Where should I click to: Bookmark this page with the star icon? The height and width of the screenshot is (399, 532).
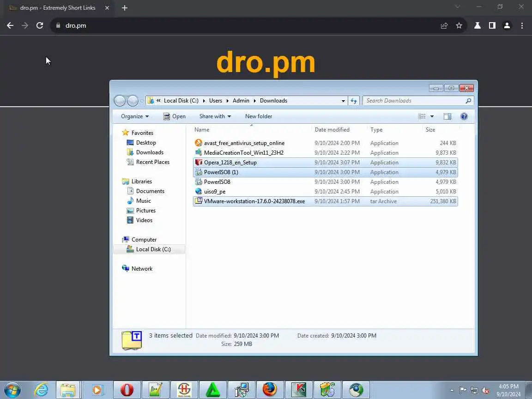pyautogui.click(x=459, y=25)
